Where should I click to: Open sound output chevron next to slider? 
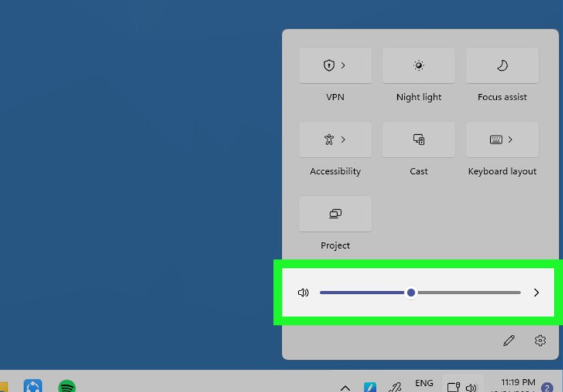click(536, 292)
